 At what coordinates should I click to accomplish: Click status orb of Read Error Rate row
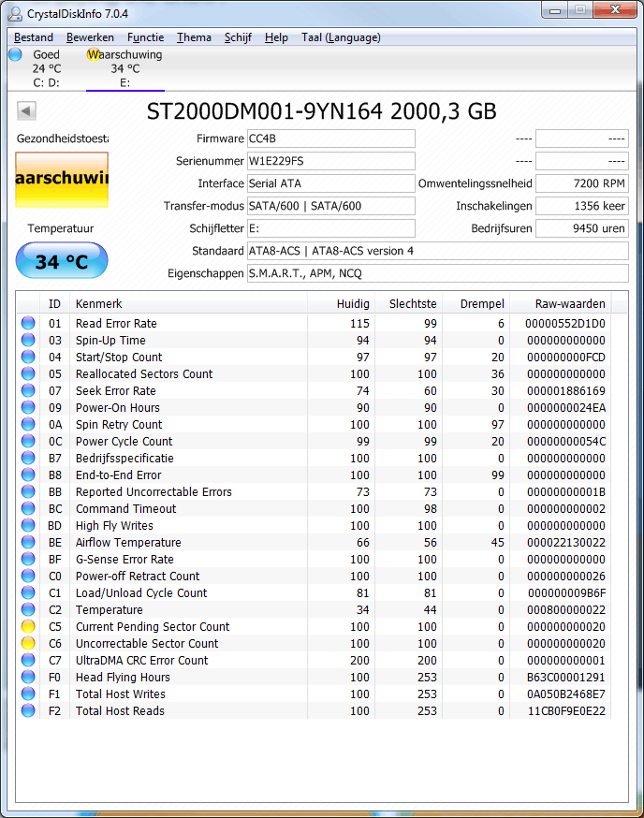pyautogui.click(x=28, y=324)
